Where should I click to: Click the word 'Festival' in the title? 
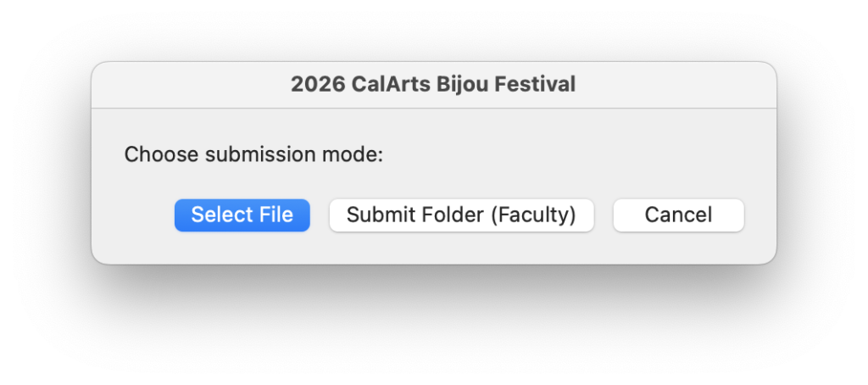click(539, 85)
